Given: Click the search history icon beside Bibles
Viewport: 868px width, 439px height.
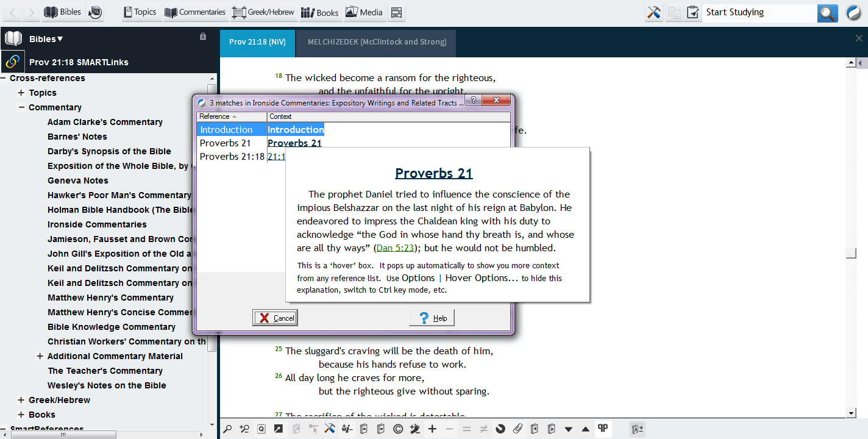Looking at the screenshot, I should pos(95,12).
